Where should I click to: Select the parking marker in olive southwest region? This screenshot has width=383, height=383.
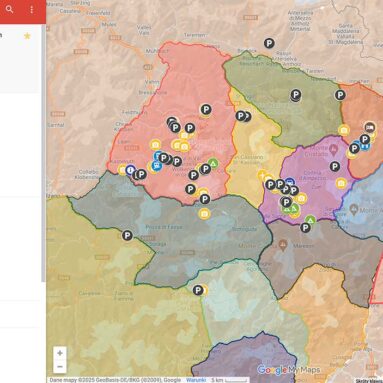(x=127, y=236)
